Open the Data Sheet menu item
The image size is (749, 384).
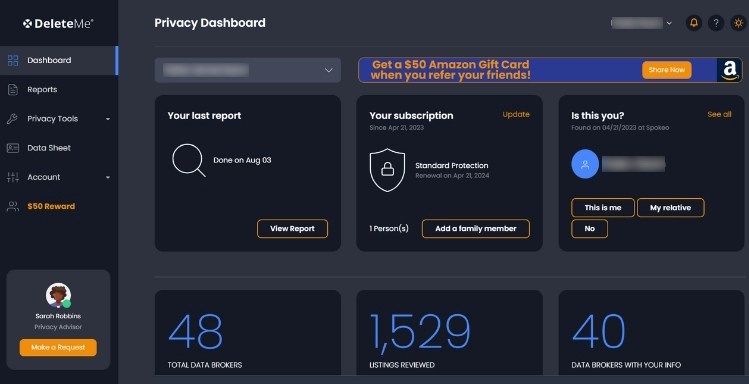pyautogui.click(x=59, y=148)
